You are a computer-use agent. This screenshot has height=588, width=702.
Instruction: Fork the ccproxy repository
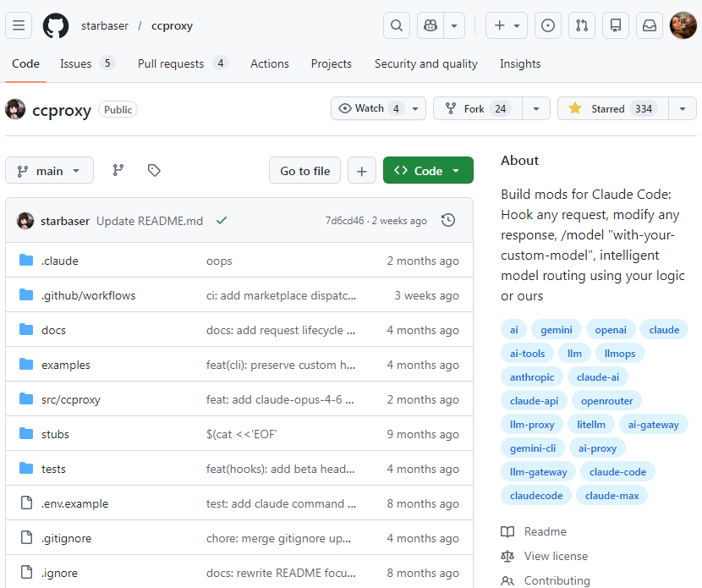(x=477, y=108)
